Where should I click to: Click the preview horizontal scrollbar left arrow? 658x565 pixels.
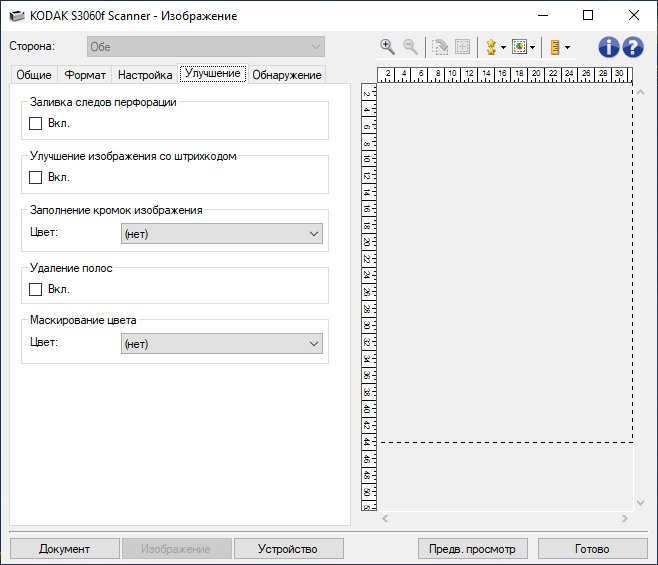[385, 518]
